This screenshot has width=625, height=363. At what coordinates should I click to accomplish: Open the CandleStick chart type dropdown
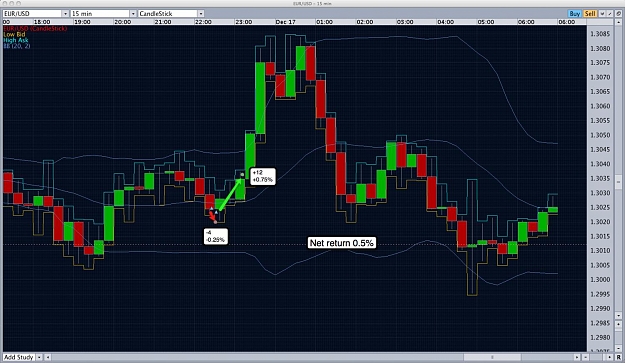(171, 14)
